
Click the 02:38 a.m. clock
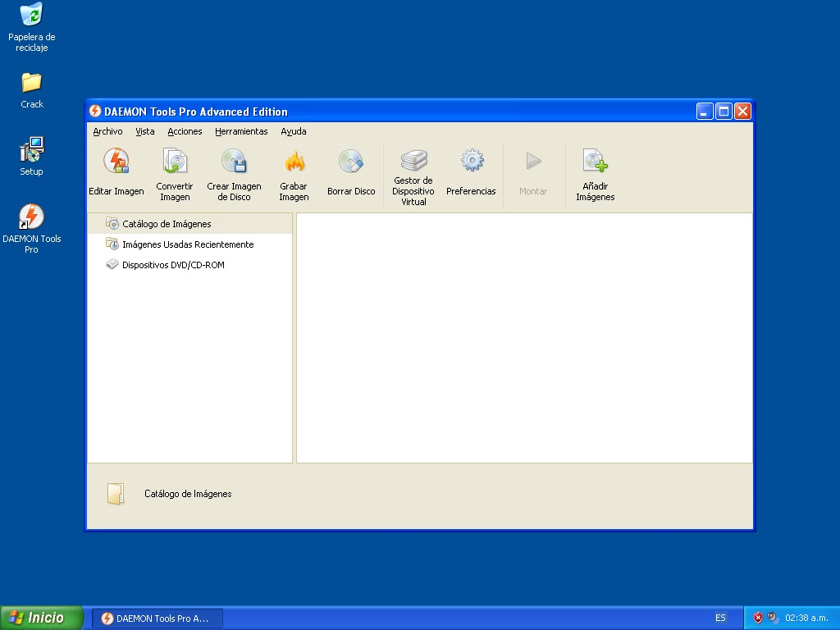click(x=807, y=618)
